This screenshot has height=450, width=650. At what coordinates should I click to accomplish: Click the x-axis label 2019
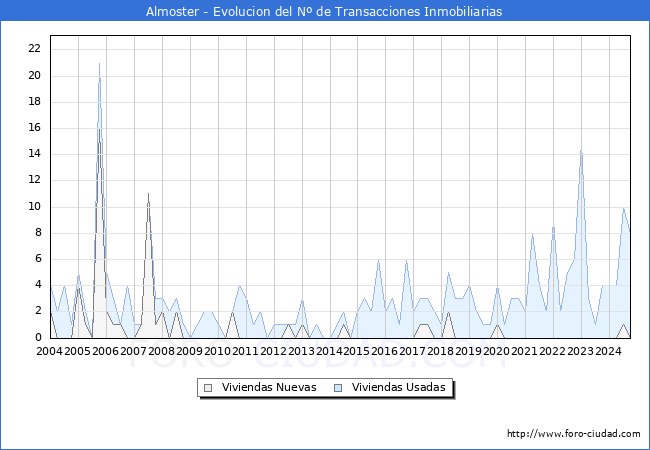pyautogui.click(x=469, y=351)
